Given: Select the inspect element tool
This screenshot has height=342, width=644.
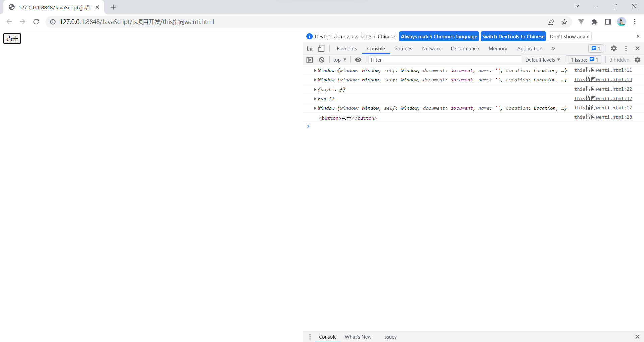Looking at the screenshot, I should pyautogui.click(x=310, y=48).
